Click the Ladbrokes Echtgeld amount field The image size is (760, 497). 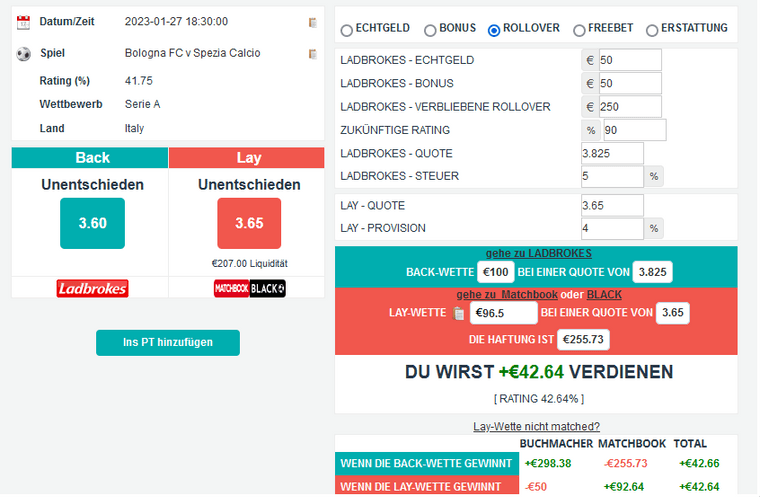click(x=631, y=60)
